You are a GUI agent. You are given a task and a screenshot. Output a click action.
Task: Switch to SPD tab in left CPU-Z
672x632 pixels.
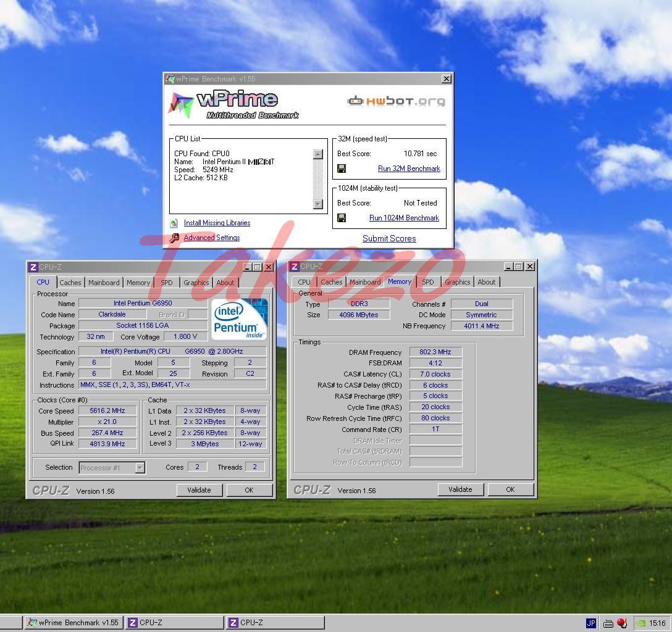tap(167, 283)
